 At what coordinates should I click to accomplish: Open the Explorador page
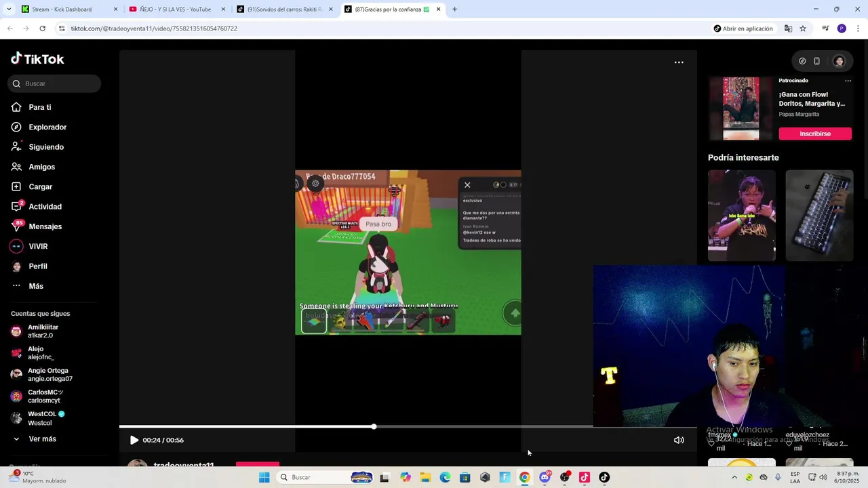[x=39, y=127]
